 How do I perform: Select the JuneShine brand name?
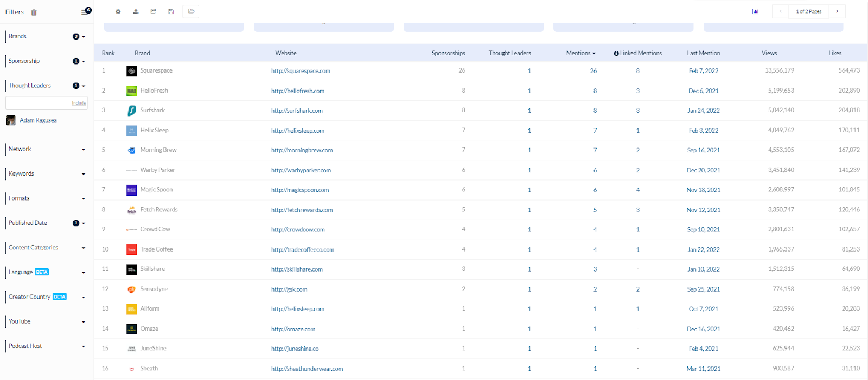pos(153,349)
